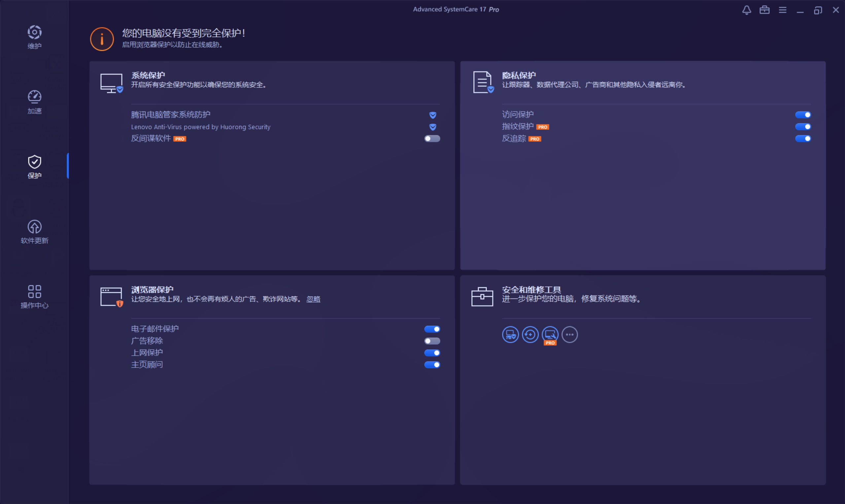Toggle off 电子邮件保护
Viewport: 845px width, 504px height.
432,329
